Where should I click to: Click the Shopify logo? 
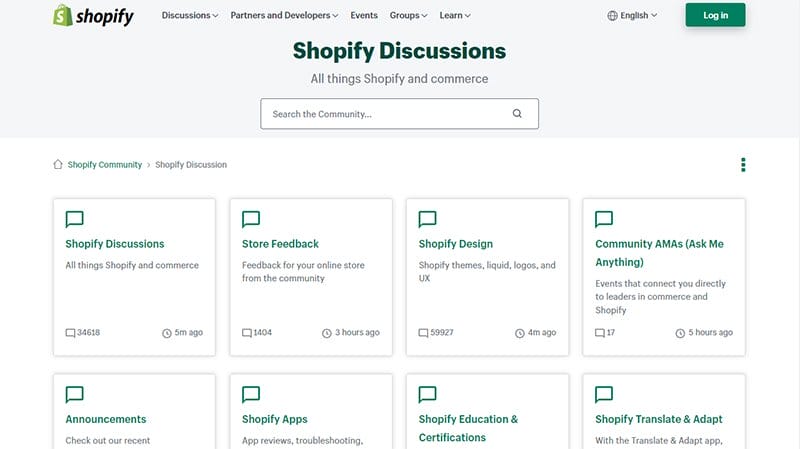click(93, 15)
